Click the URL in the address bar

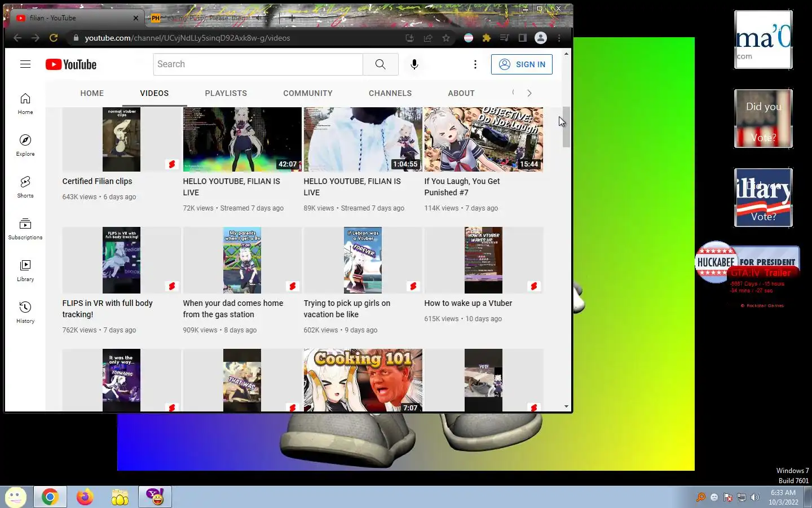[x=187, y=38]
